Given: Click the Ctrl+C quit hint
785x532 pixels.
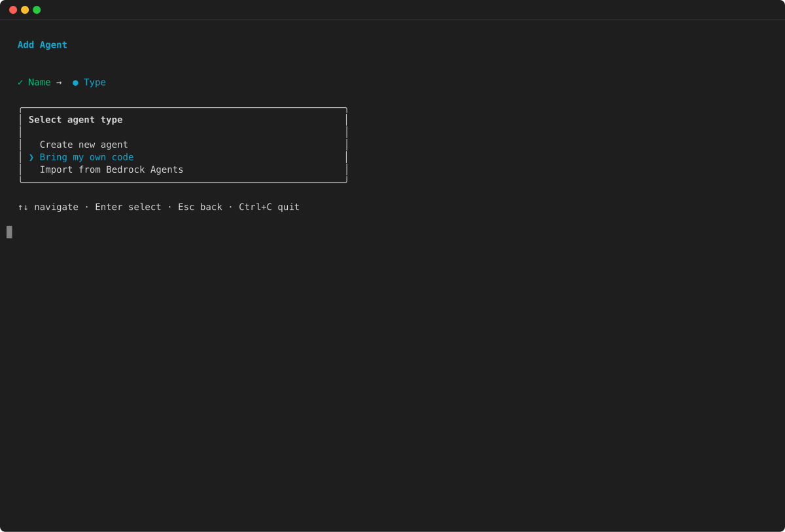Looking at the screenshot, I should [269, 207].
